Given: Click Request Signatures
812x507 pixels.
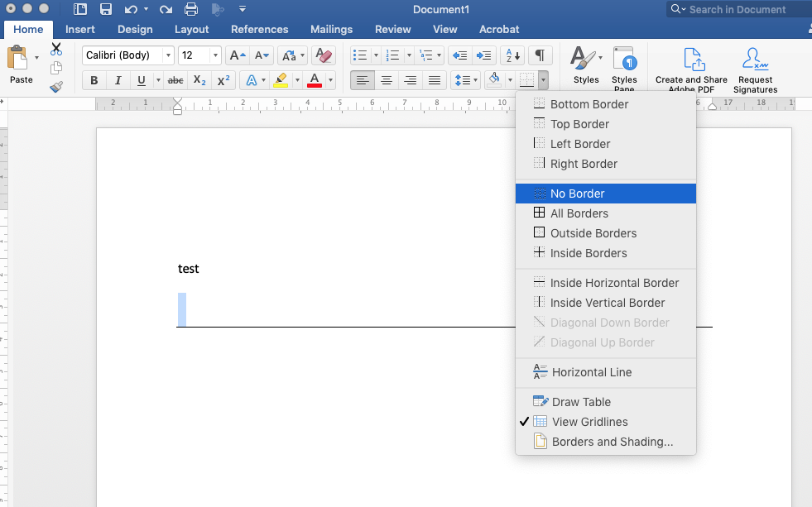Looking at the screenshot, I should pos(755,69).
